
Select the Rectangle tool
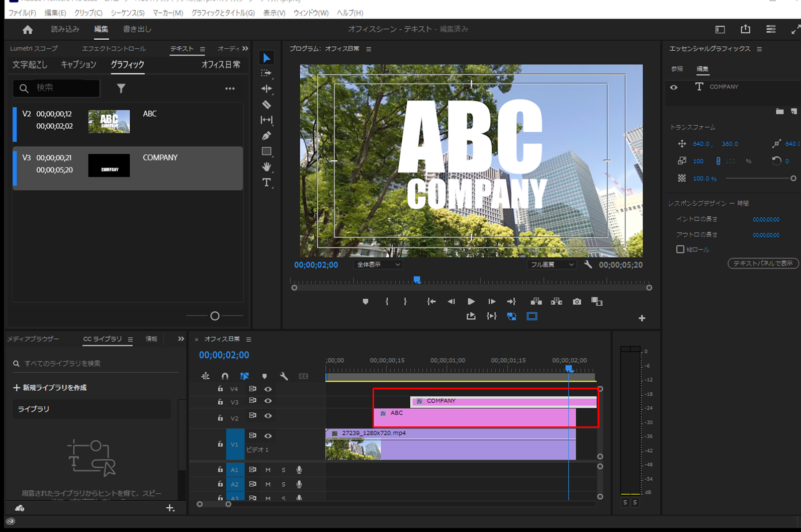click(x=266, y=151)
